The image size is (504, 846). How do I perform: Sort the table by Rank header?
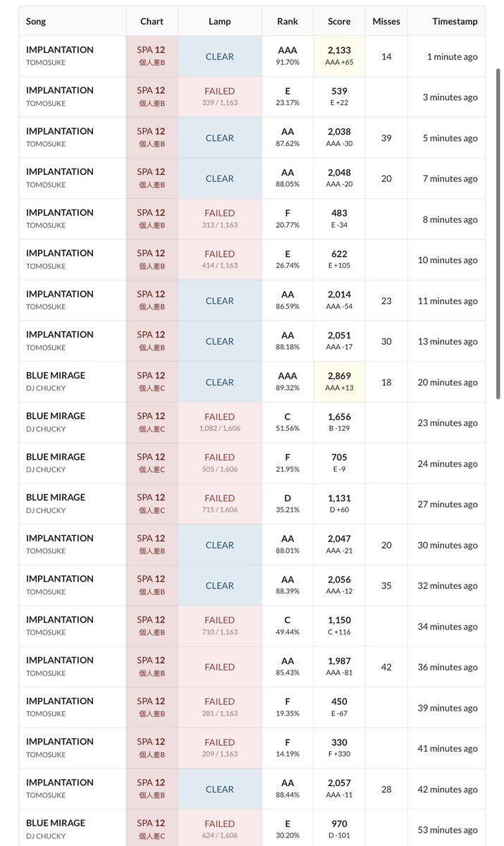coord(288,21)
